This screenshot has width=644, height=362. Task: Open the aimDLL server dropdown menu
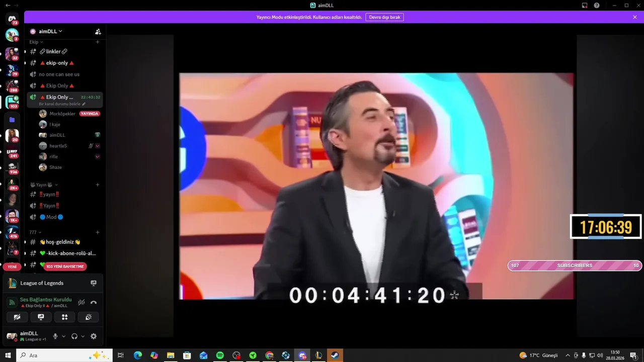50,31
